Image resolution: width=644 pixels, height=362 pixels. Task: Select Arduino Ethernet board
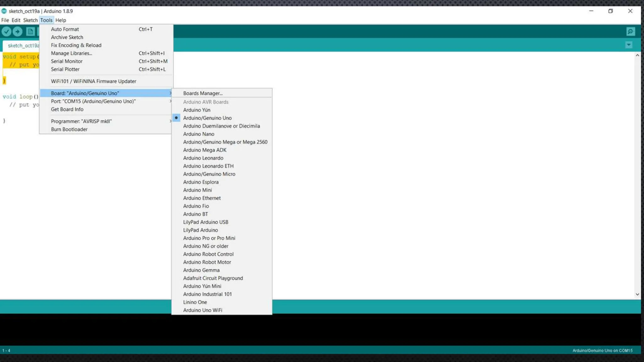coord(222,198)
